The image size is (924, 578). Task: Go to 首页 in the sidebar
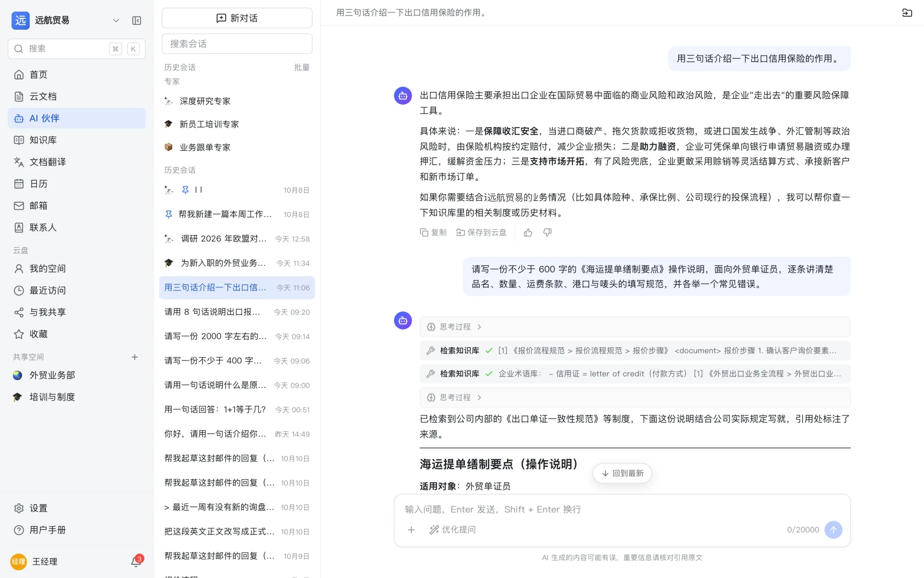tap(76, 75)
